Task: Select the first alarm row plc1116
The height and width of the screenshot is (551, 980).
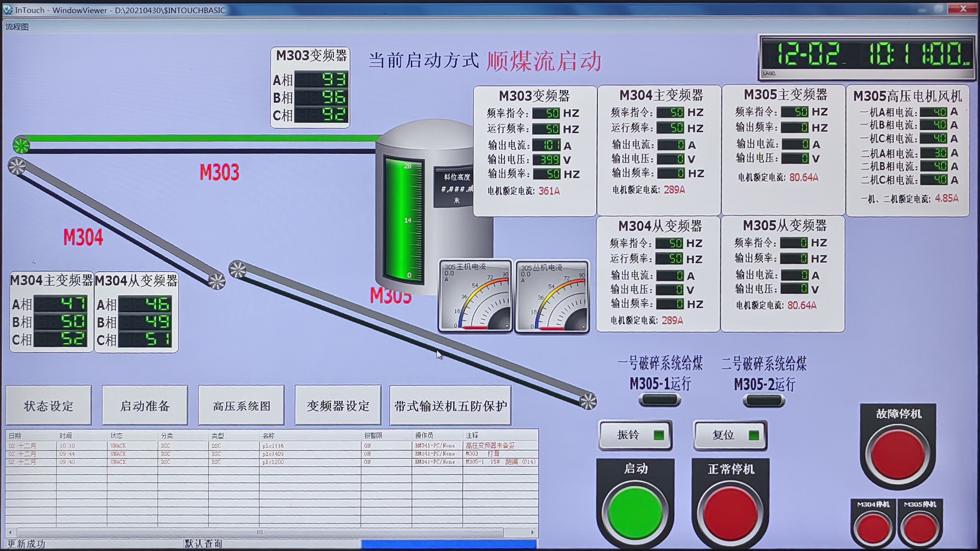Action: 272,445
